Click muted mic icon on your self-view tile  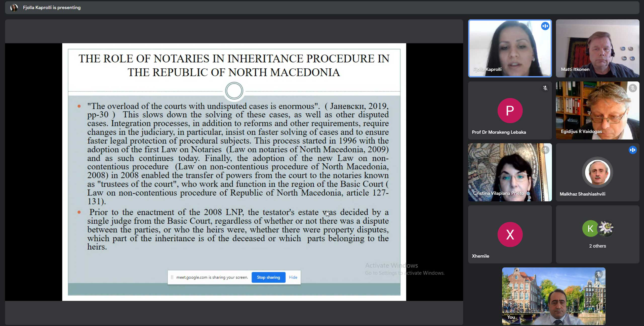click(x=598, y=274)
